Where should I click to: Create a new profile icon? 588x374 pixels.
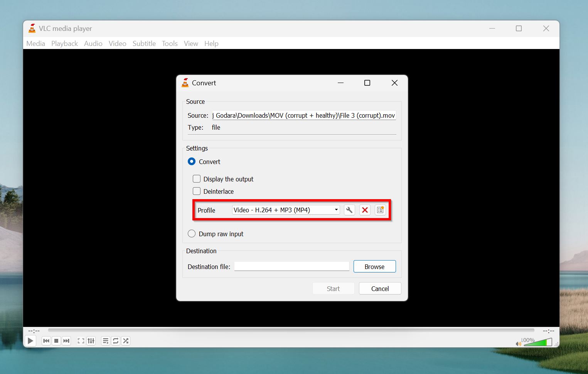coord(380,210)
